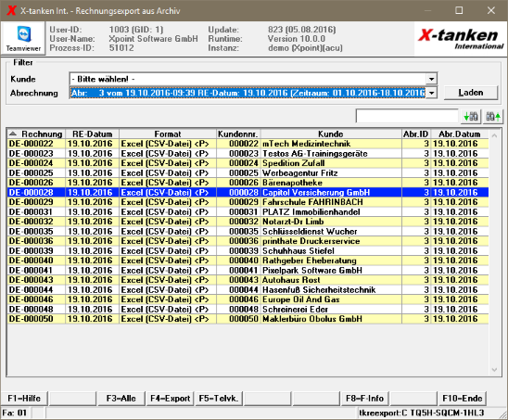The width and height of the screenshot is (508, 420).
Task: Click the table scrollbar down arrow
Action: [x=494, y=370]
